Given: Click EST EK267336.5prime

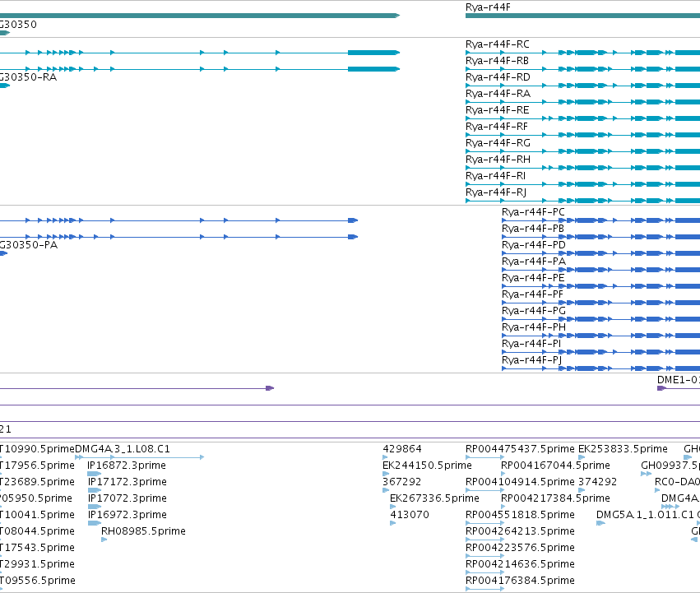Looking at the screenshot, I should (x=434, y=498).
